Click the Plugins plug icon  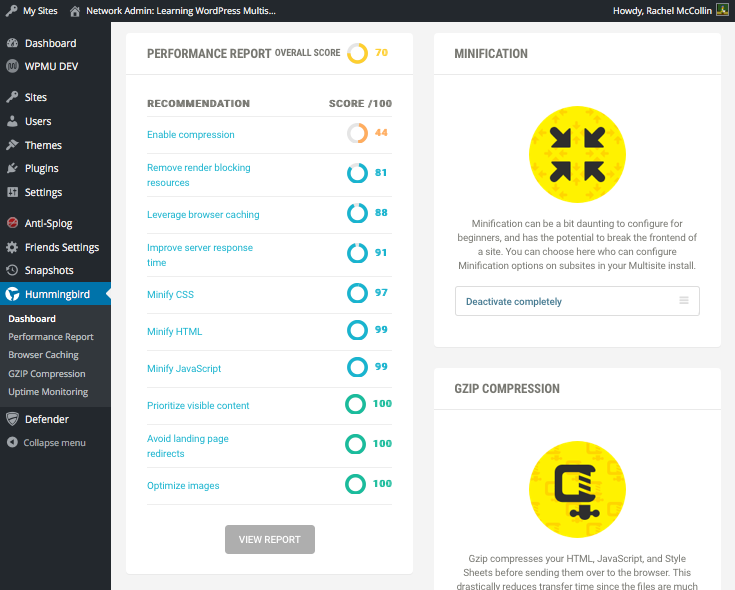pyautogui.click(x=13, y=168)
